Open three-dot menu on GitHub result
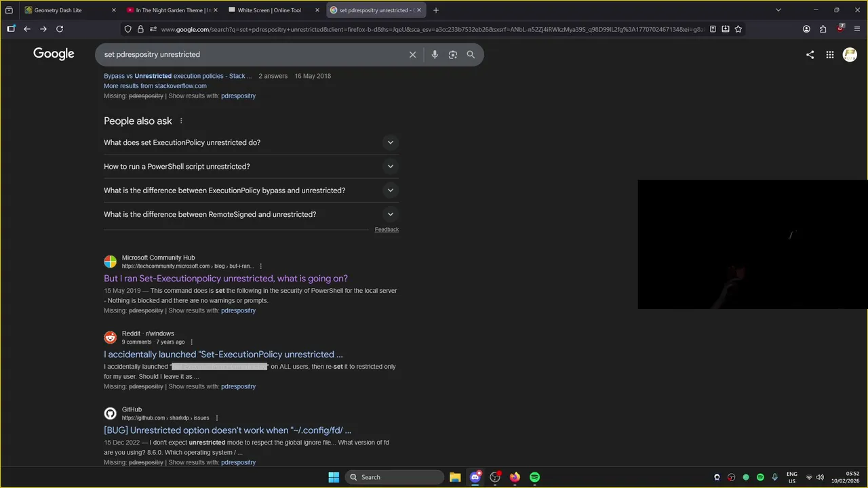868x488 pixels. pyautogui.click(x=217, y=418)
